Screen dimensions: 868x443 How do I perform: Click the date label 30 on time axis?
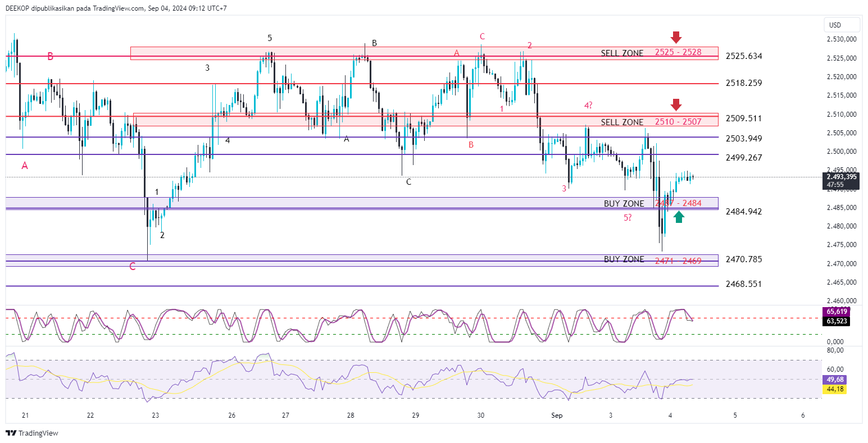click(481, 415)
